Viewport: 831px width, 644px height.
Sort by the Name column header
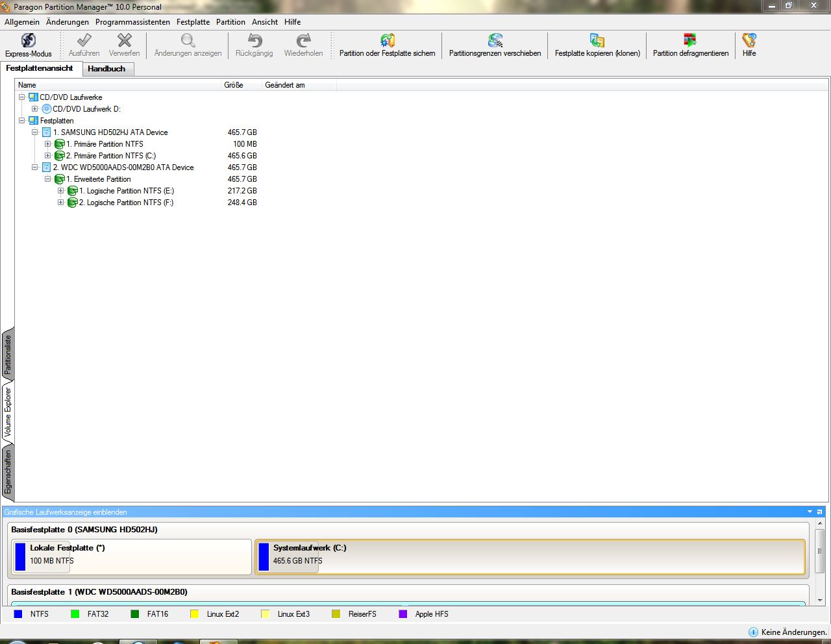pyautogui.click(x=118, y=85)
